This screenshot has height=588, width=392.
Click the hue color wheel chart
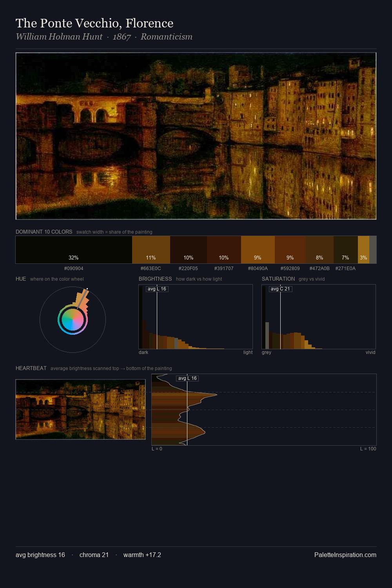73,319
